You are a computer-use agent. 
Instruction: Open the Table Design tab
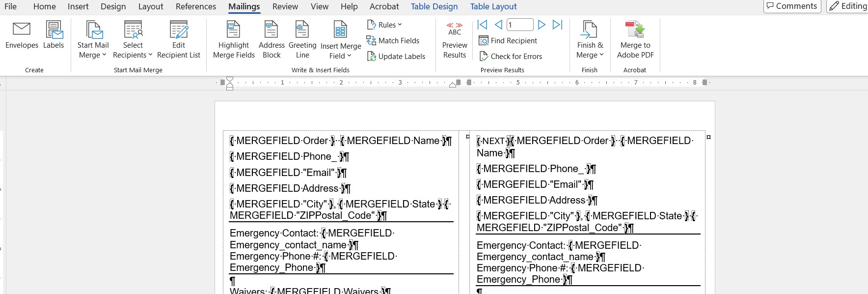(x=434, y=6)
